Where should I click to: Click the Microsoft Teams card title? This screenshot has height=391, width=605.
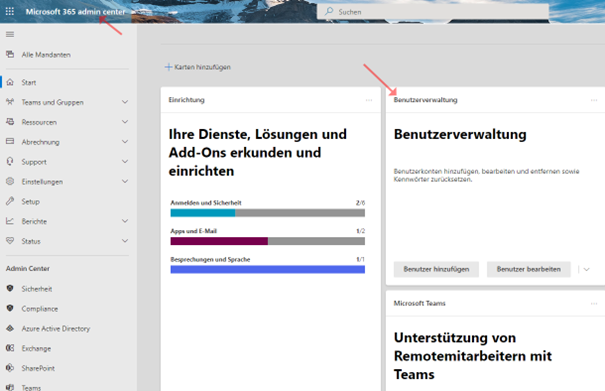419,303
